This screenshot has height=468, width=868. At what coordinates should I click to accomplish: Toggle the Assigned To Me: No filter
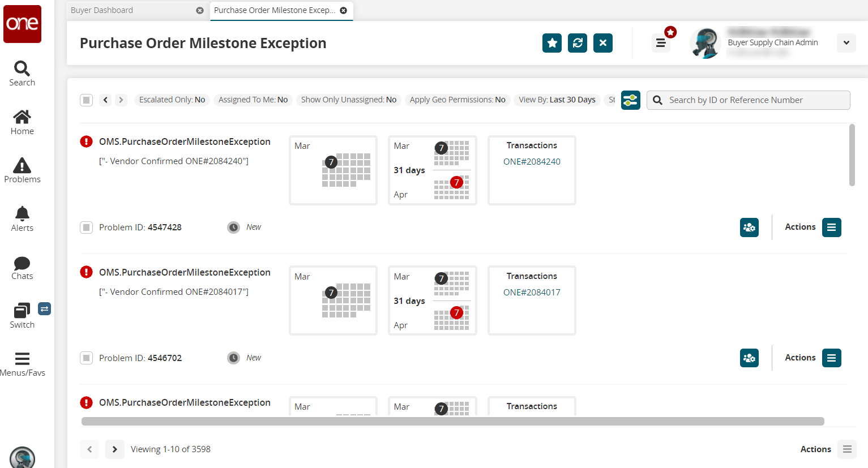(x=253, y=100)
